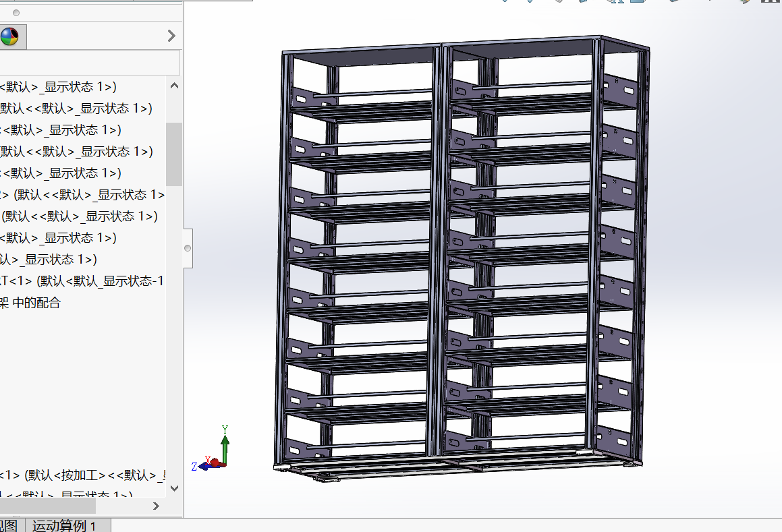Select row beginning '> (默认<<默认>_显示状态 1>'

click(x=82, y=194)
